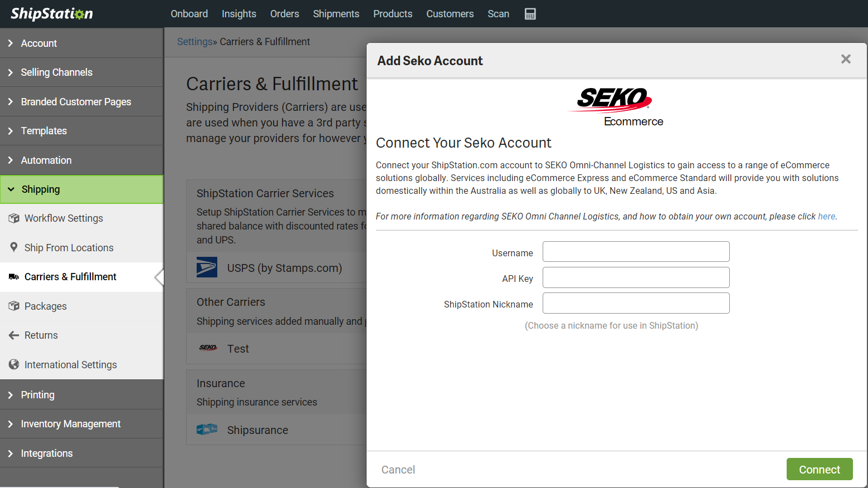This screenshot has width=868, height=488.
Task: Expand the Account settings section
Action: click(82, 43)
